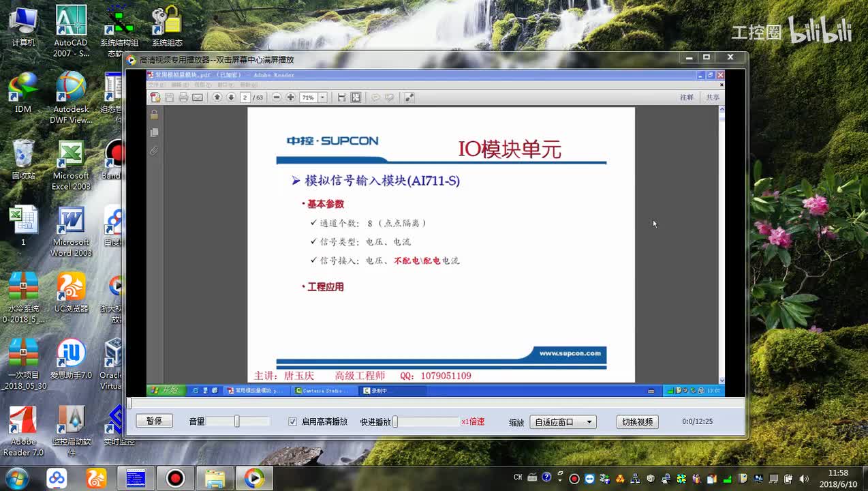This screenshot has height=491, width=868.
Task: Open 监控启动软件 desktop shortcut
Action: pos(71,431)
